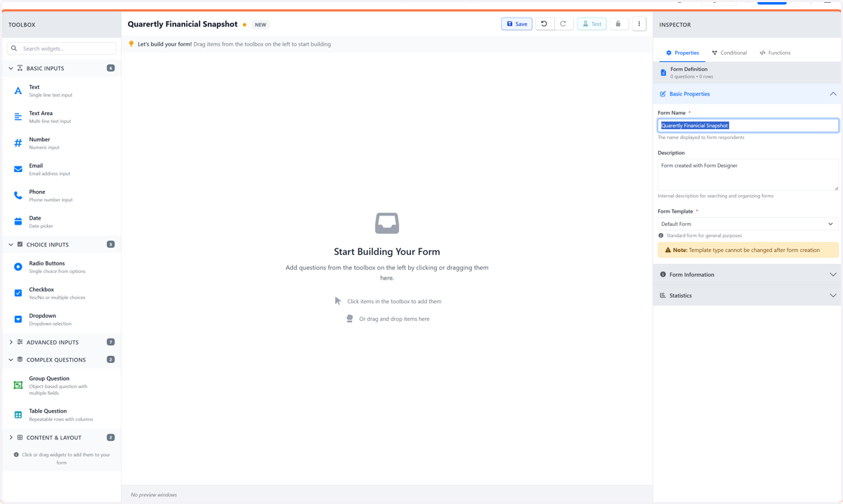Expand the Form Information panel
Image resolution: width=843 pixels, height=504 pixels.
[746, 274]
